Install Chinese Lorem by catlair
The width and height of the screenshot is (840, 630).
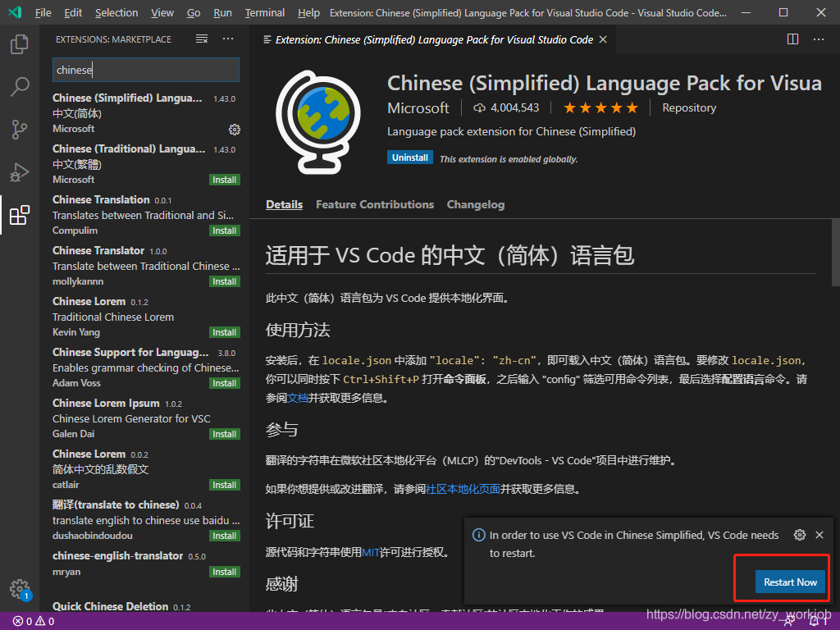click(225, 485)
